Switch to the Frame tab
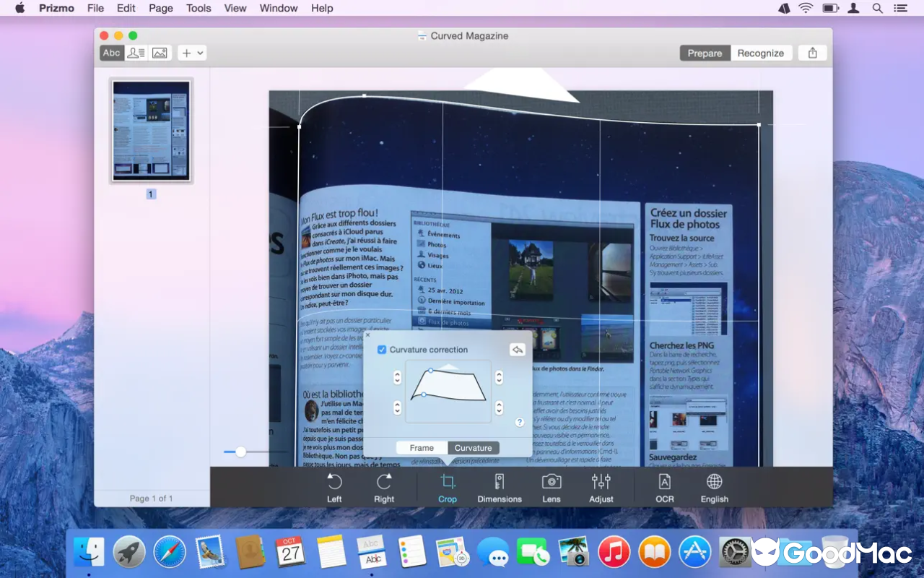 click(x=422, y=448)
